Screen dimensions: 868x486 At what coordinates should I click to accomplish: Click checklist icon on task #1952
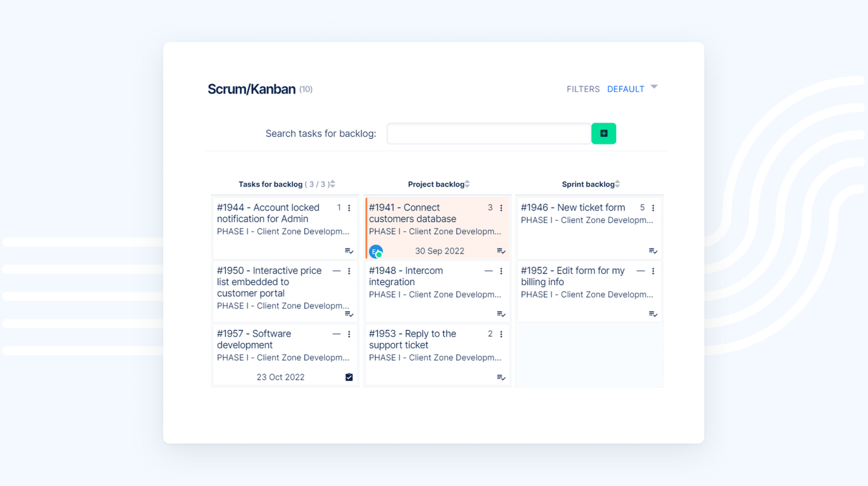point(653,314)
